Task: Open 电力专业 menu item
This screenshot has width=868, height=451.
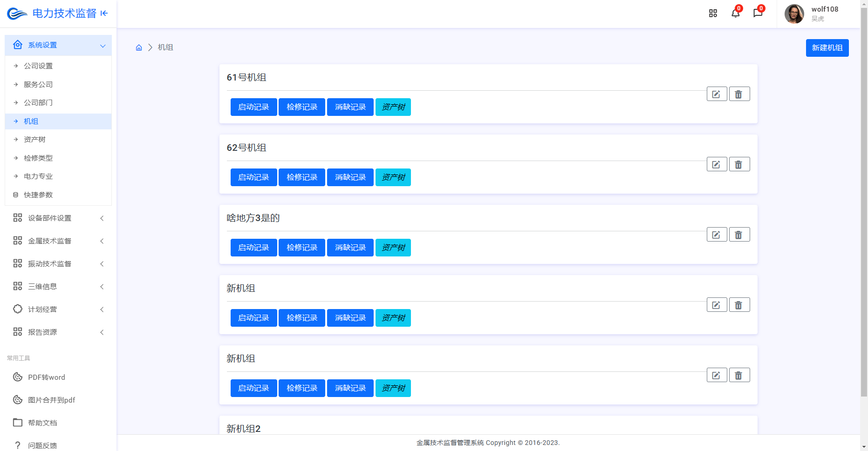Action: pyautogui.click(x=58, y=176)
